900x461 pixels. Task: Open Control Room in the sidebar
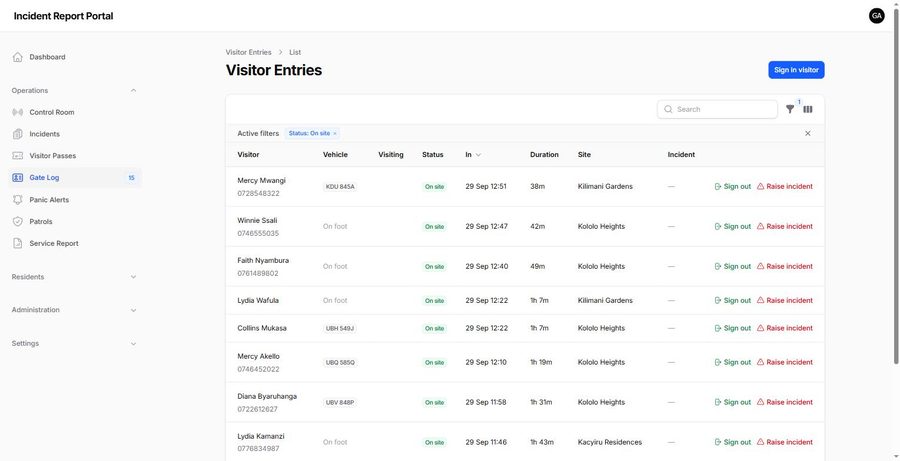click(75, 112)
